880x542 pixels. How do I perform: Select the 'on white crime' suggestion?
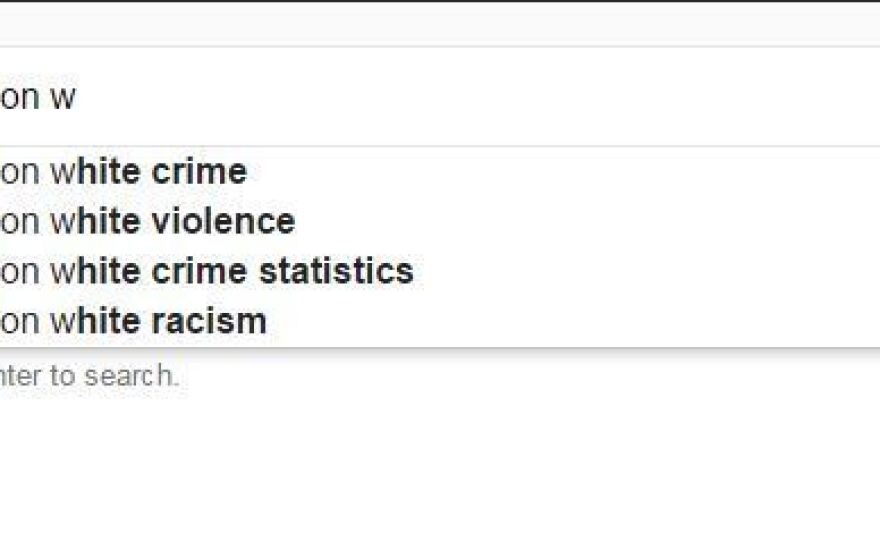[124, 172]
